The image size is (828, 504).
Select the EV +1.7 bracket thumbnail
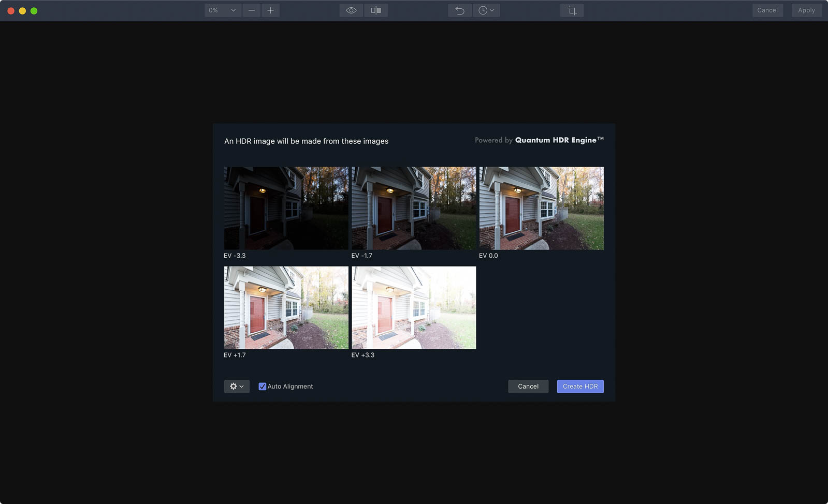coord(286,308)
